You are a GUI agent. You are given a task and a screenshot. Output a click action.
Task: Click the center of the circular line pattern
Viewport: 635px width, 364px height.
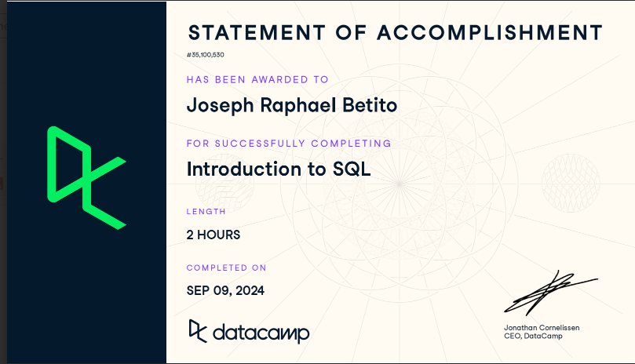(x=399, y=184)
